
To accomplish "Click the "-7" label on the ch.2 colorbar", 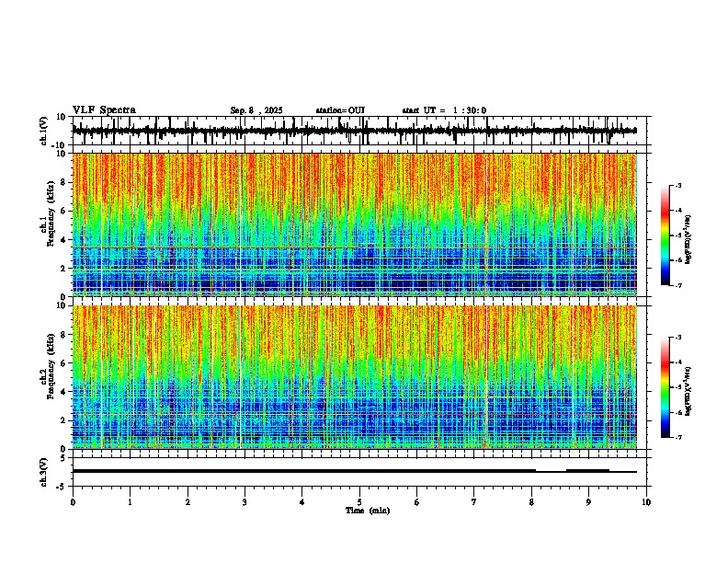I will point(678,438).
